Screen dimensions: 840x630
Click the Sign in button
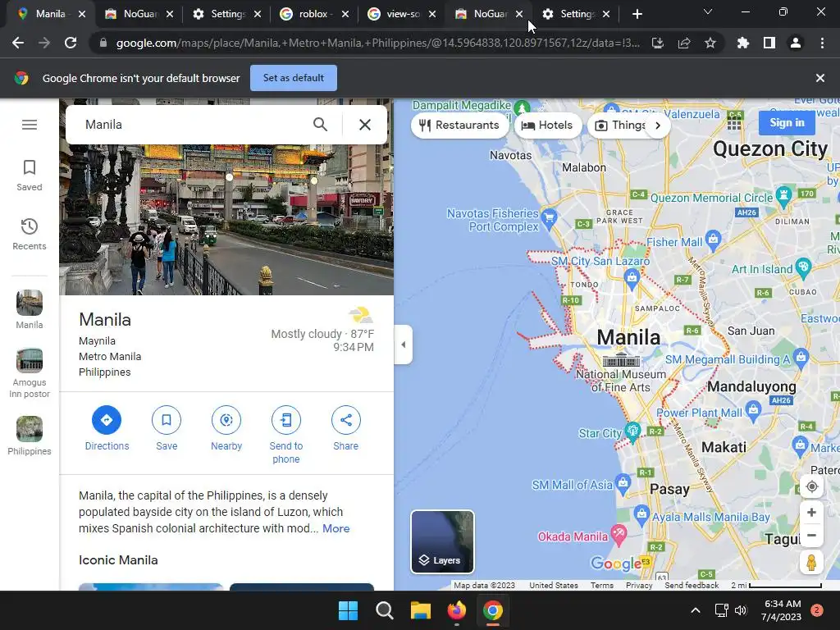787,123
